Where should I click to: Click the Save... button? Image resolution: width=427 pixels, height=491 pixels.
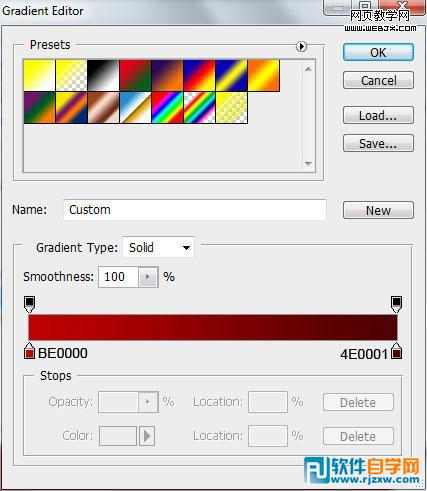378,143
